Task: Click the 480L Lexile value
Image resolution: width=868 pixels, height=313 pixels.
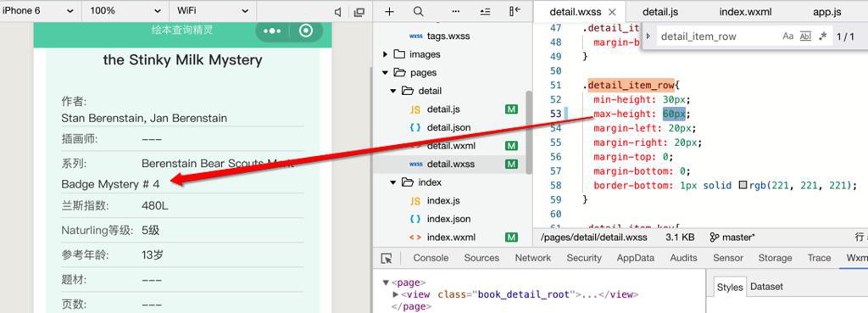Action: pyautogui.click(x=155, y=206)
